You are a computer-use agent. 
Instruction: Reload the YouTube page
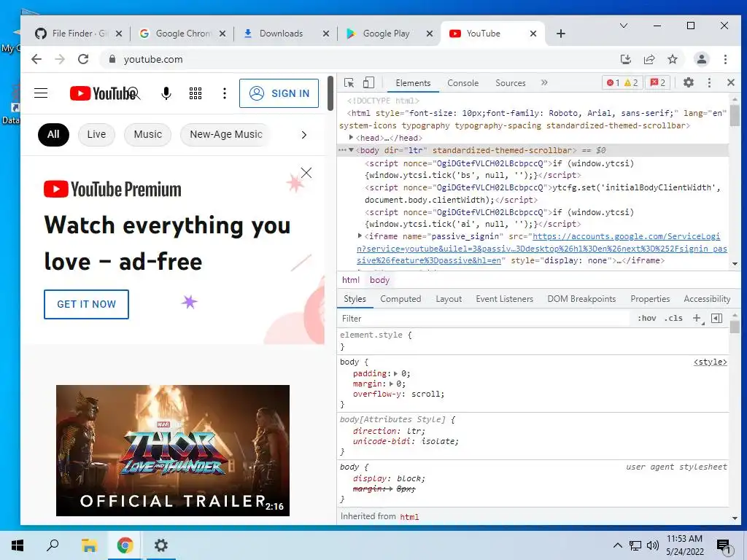[83, 59]
